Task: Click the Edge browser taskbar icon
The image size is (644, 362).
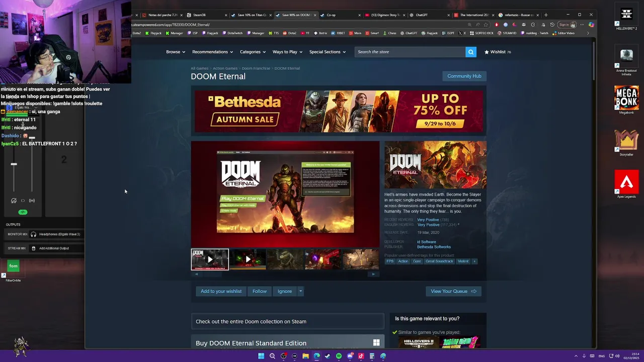Action: pos(316,356)
